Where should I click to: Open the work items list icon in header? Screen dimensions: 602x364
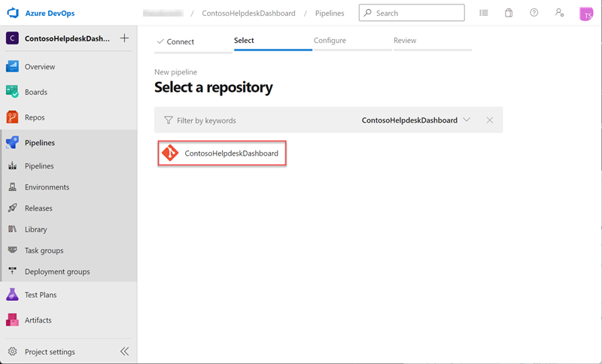tap(484, 13)
